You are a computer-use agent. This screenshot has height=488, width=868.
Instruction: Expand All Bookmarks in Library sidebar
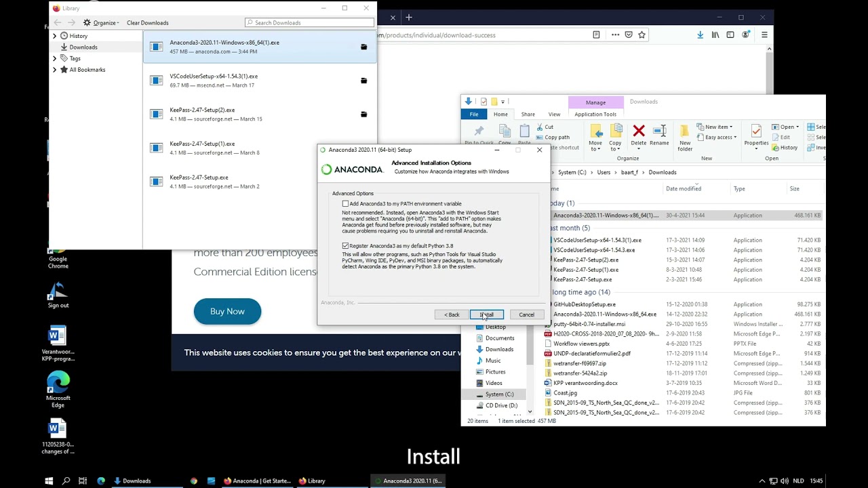[55, 69]
